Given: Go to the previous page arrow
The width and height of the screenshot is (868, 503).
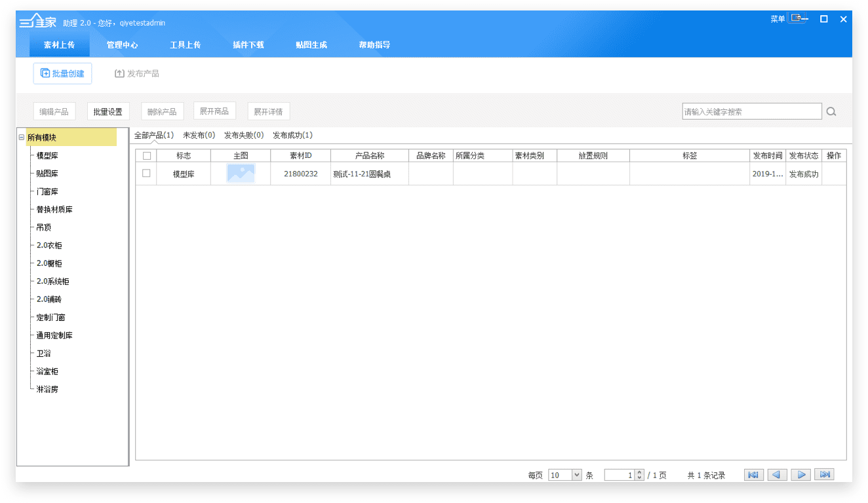Looking at the screenshot, I should (x=778, y=475).
